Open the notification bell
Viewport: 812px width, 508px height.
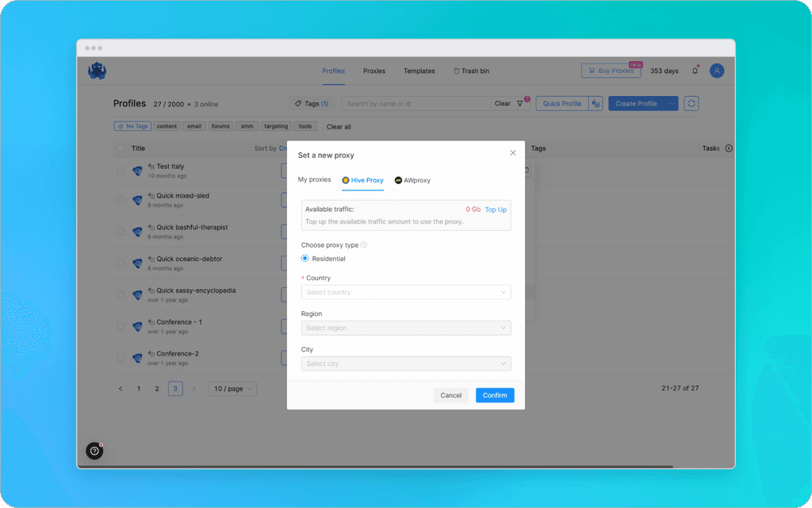click(693, 71)
